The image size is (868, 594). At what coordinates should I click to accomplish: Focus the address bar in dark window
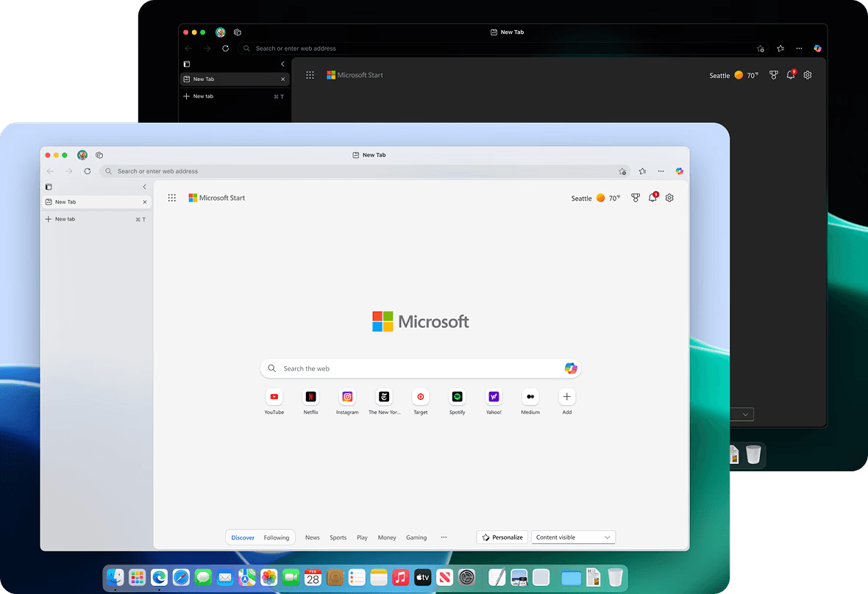[x=503, y=49]
